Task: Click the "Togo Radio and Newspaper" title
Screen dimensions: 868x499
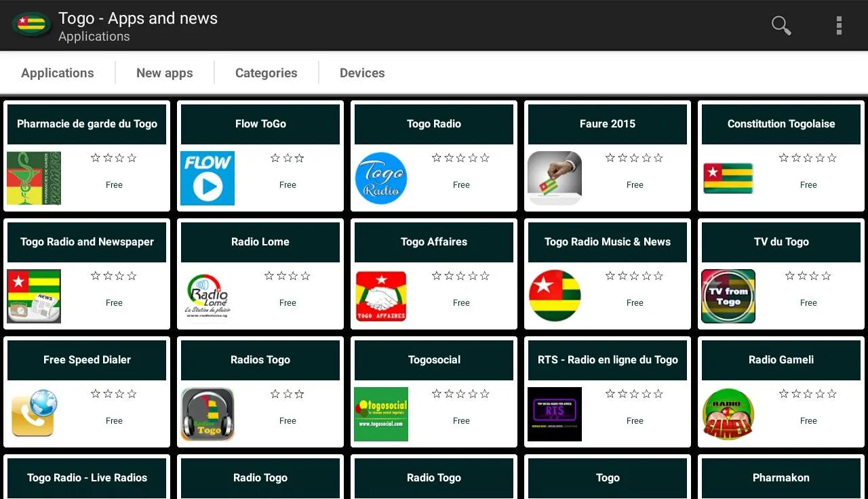Action: (x=87, y=242)
